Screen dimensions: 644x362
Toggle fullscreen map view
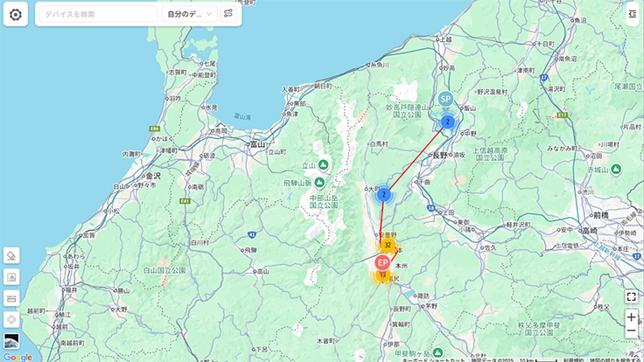coord(631,296)
